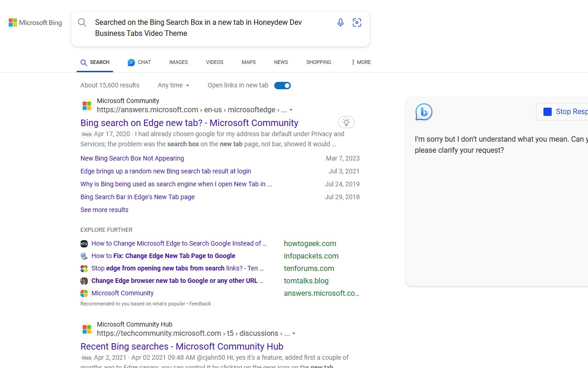Click the Microsoft Bing logo

(35, 23)
